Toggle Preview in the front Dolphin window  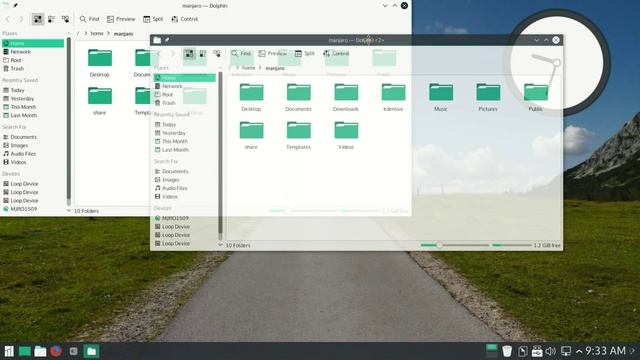point(273,53)
